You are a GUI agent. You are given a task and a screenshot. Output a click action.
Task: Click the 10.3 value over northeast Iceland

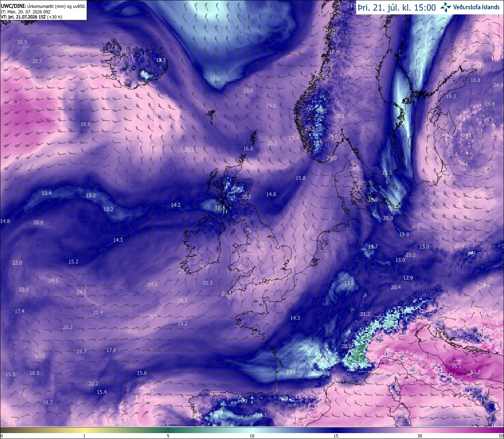click(x=161, y=60)
